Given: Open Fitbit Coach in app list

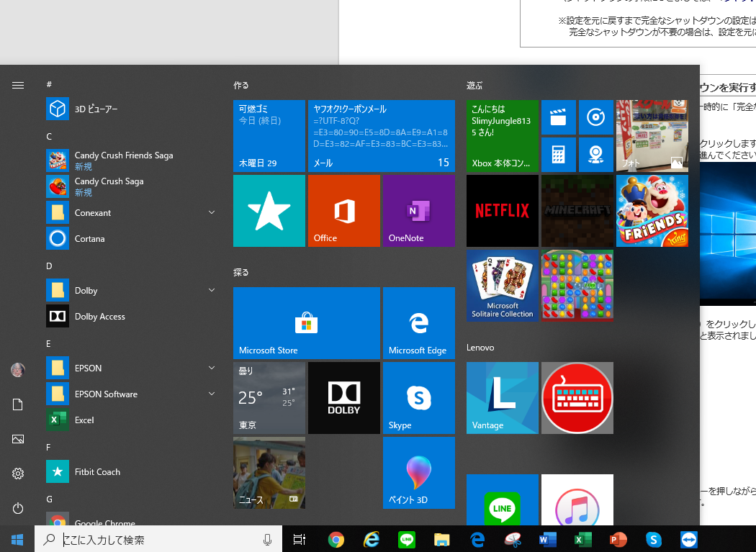Looking at the screenshot, I should pyautogui.click(x=130, y=472).
